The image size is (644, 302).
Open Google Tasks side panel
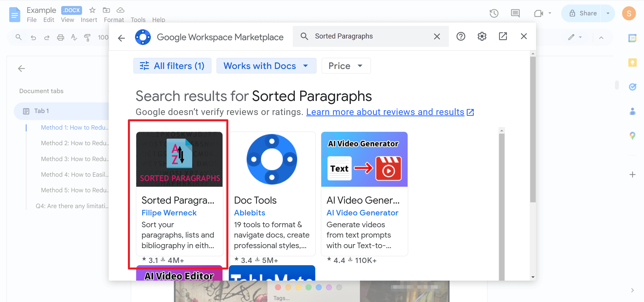(x=632, y=87)
